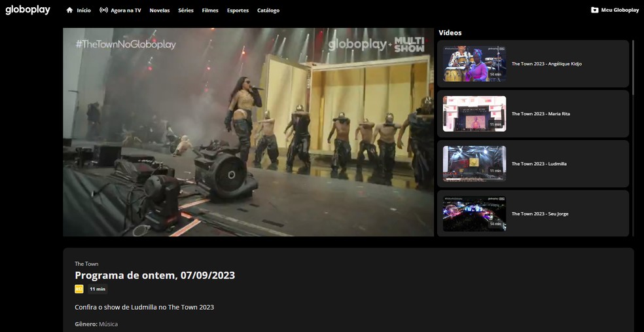644x332 pixels.
Task: Click the Música genre text
Action: (x=109, y=324)
